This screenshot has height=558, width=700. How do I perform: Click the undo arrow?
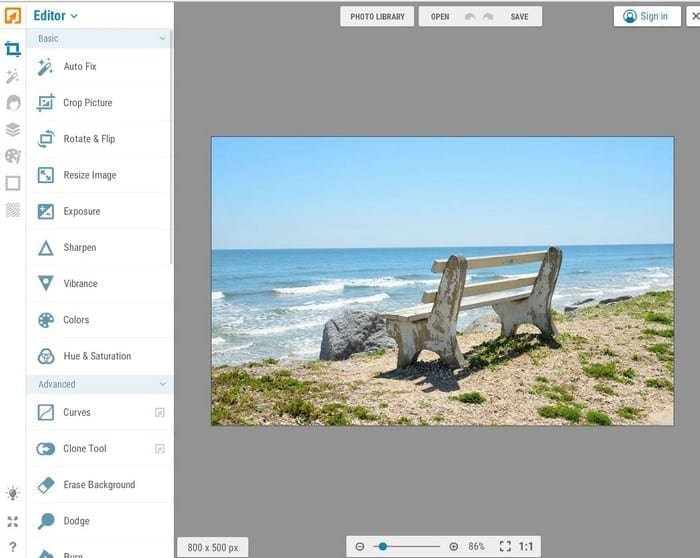[470, 17]
